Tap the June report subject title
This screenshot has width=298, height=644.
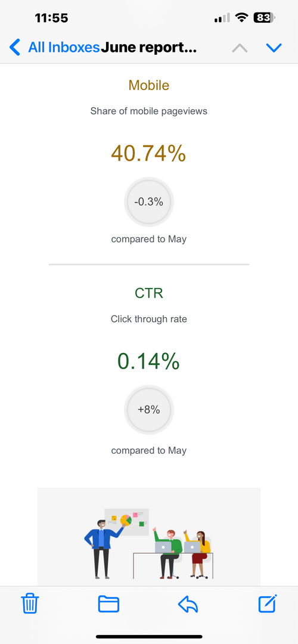tap(148, 48)
